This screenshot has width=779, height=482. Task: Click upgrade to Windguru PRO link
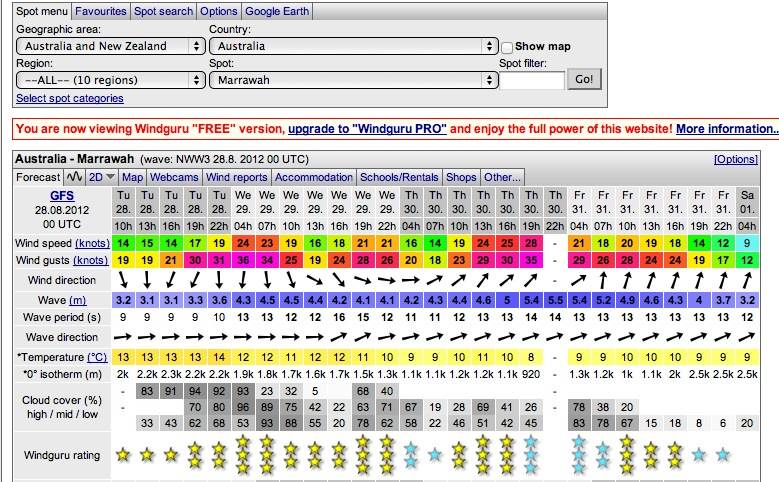pos(368,129)
